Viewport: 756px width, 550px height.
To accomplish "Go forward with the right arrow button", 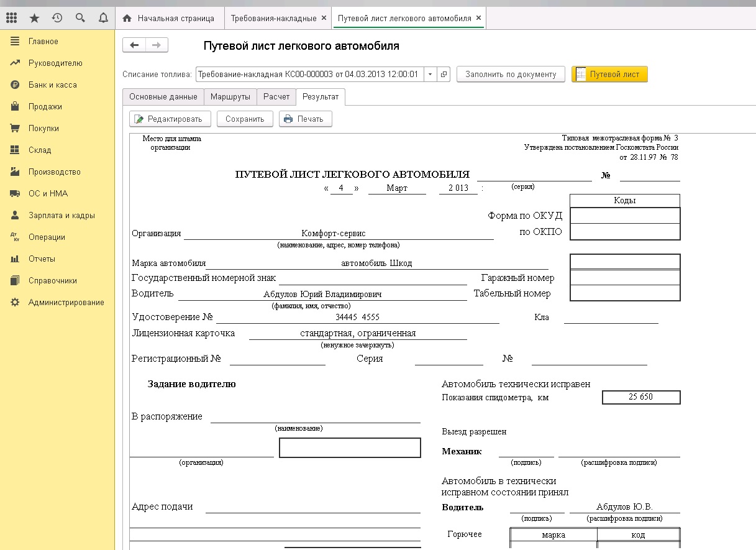I will tap(157, 45).
